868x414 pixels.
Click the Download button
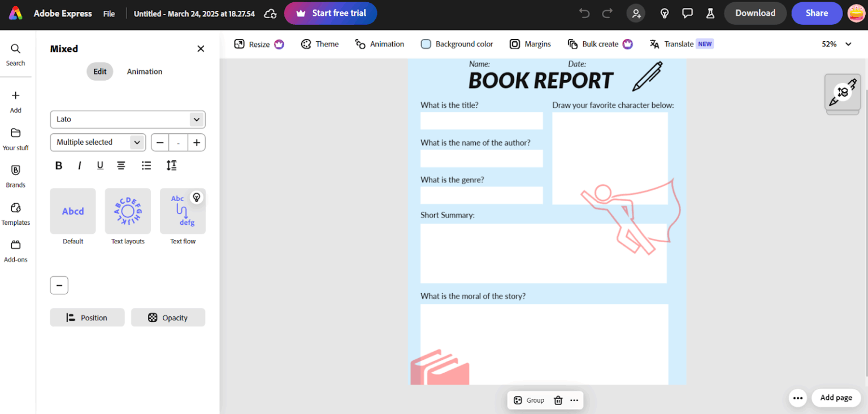(x=755, y=13)
